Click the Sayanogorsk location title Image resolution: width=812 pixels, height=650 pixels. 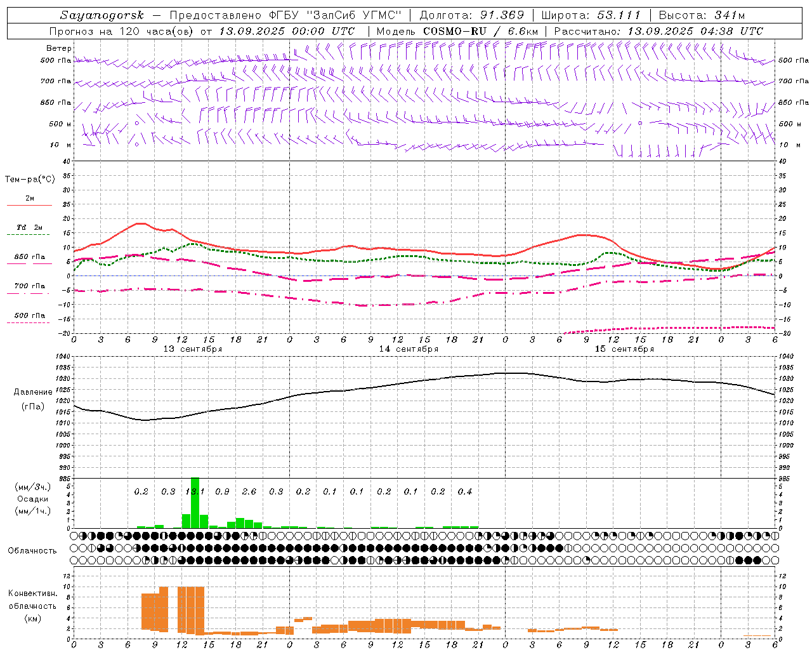click(102, 15)
